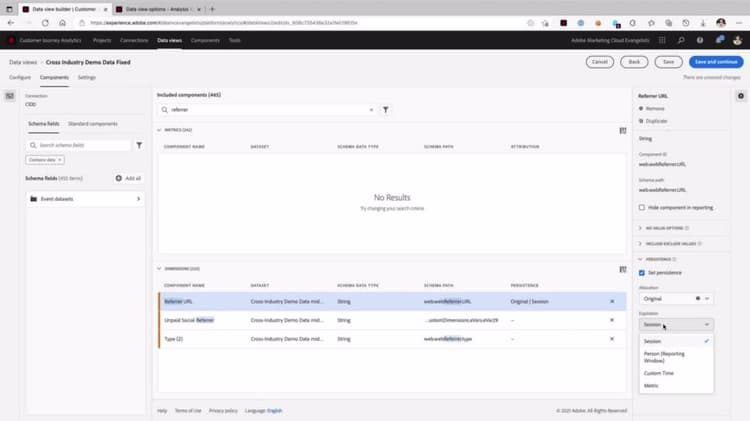Open column settings icon for Metrics table
The image size is (750, 421).
[x=623, y=131]
